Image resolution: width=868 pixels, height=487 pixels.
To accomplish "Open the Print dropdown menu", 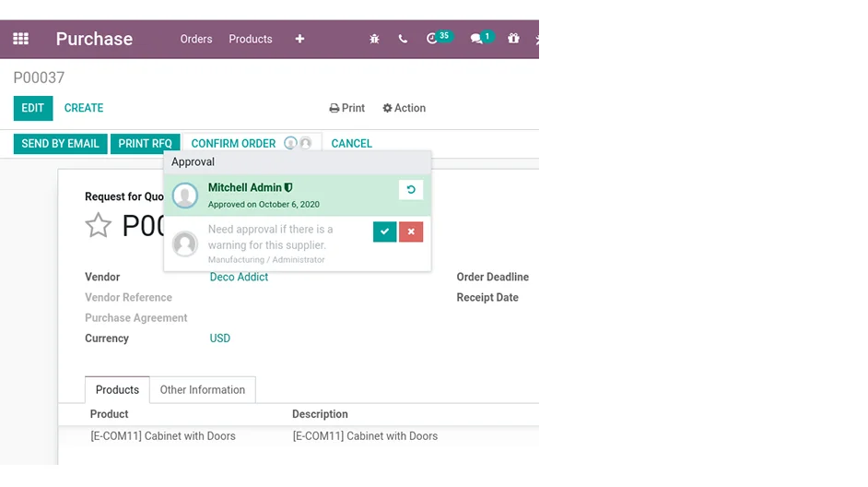I will pyautogui.click(x=347, y=108).
